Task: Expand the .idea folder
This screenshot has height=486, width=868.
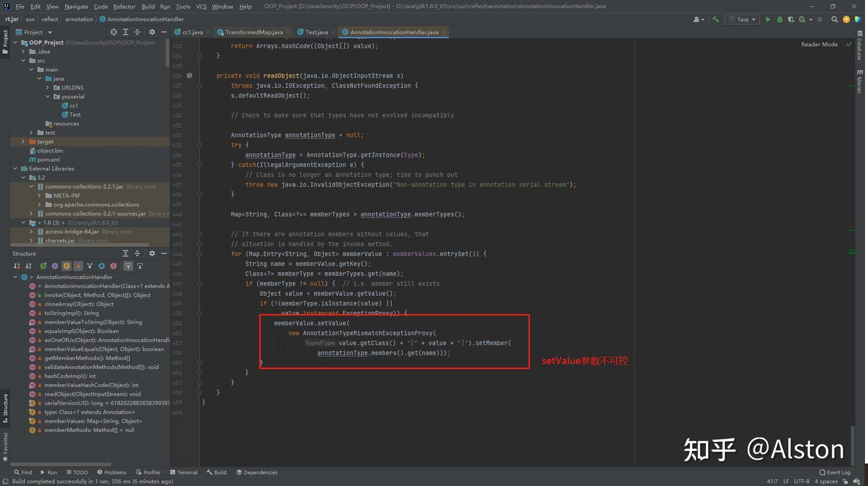Action: pos(24,52)
